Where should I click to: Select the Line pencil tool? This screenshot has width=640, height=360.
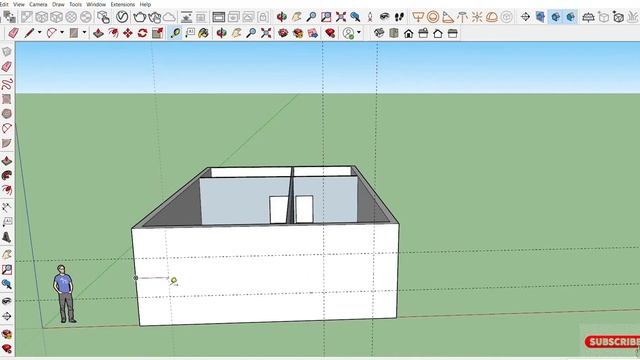pos(29,33)
